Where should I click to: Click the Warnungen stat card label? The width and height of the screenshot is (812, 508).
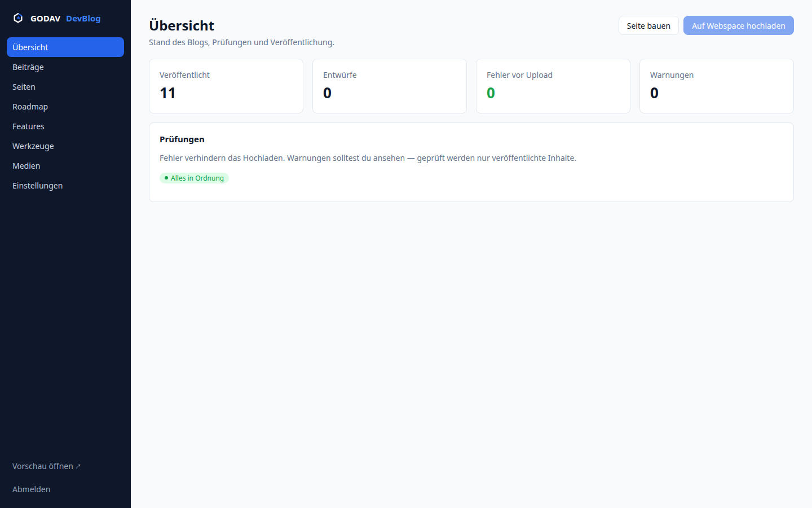click(x=672, y=75)
